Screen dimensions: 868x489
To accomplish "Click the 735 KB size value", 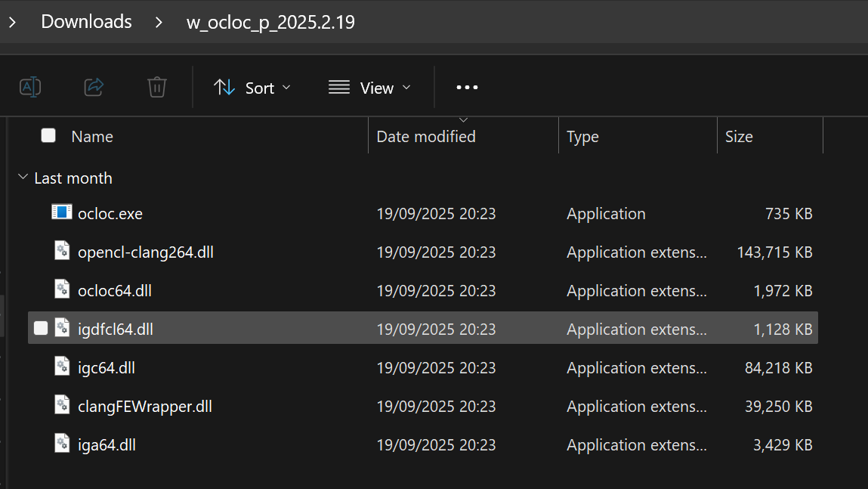I will coord(788,214).
